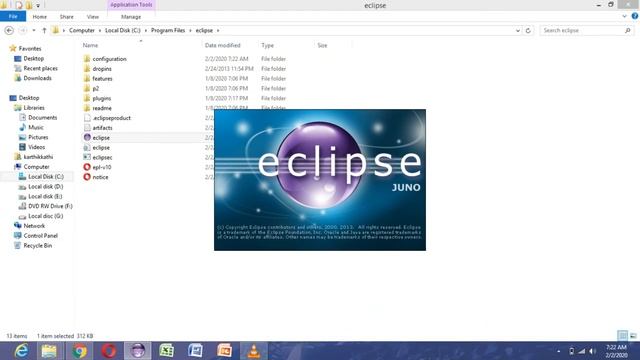
Task: Click the back navigation arrow
Action: pos(9,30)
